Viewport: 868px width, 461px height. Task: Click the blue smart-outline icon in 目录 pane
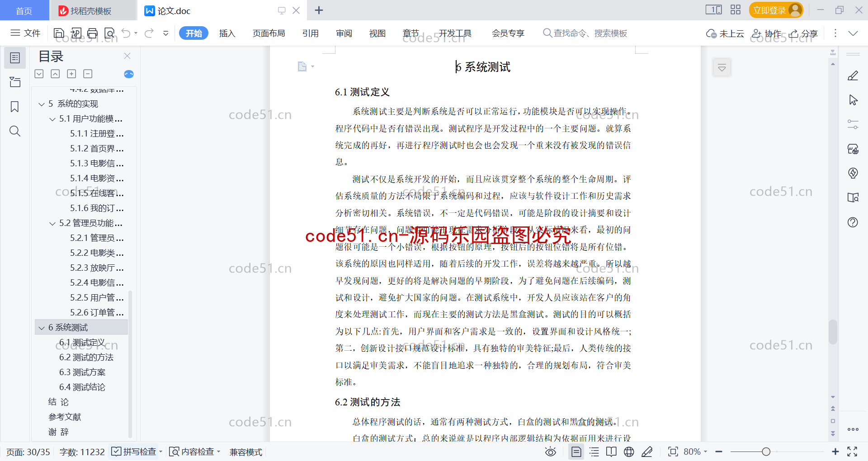click(x=129, y=74)
